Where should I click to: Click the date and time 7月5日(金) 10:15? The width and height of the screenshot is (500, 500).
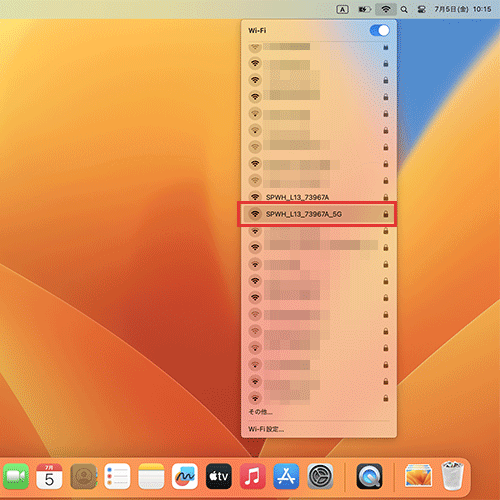click(462, 9)
